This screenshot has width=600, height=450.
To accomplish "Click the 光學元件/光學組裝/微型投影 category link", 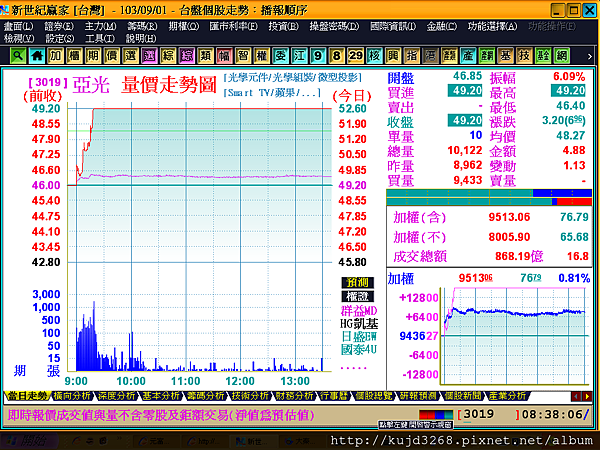I will tap(293, 78).
